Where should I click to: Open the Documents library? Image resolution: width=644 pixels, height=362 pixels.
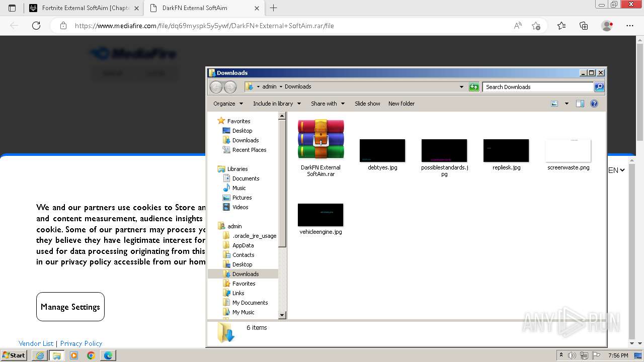tap(246, 178)
